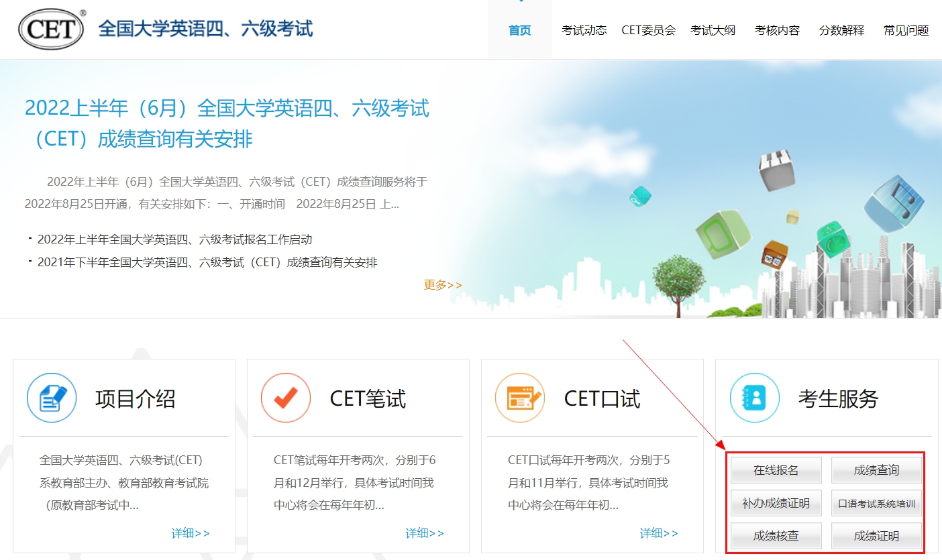
Task: Open the 常见问题 section
Action: (x=904, y=30)
